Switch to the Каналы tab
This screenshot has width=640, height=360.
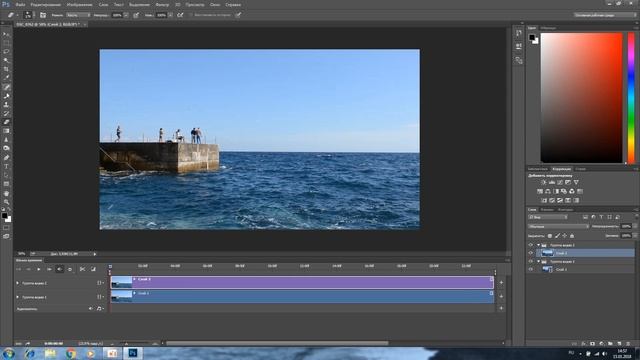(x=547, y=210)
